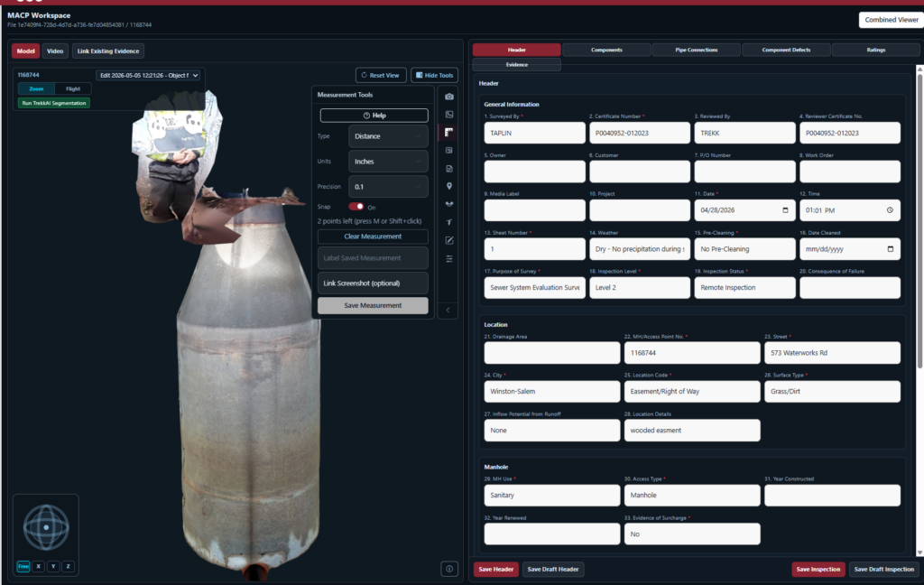Click the empty Owner input field
This screenshot has width=924, height=585.
point(534,172)
